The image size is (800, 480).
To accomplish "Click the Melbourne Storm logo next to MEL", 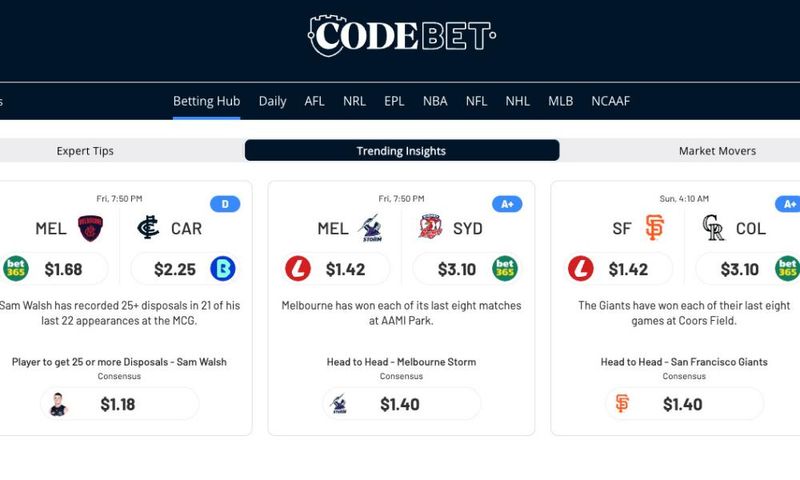I will [370, 228].
